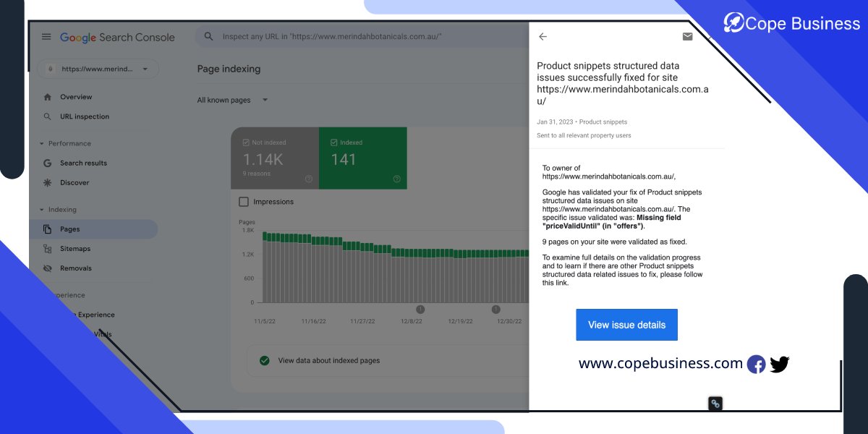Click green checkmark beside indexed pages link
This screenshot has height=434, width=868.
click(x=265, y=360)
